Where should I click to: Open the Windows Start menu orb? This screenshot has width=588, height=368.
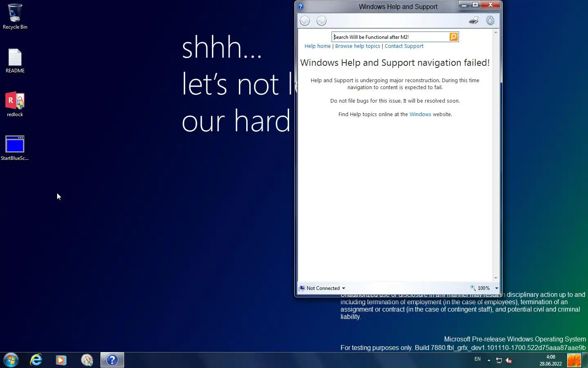click(x=11, y=360)
